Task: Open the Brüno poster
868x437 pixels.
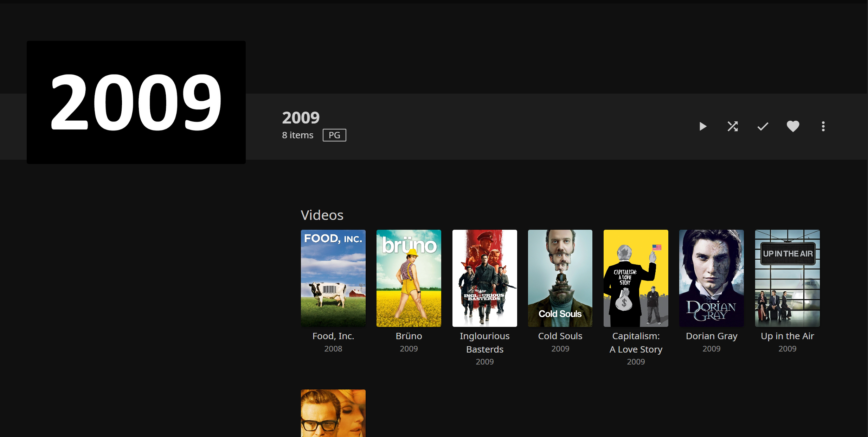Action: point(409,278)
